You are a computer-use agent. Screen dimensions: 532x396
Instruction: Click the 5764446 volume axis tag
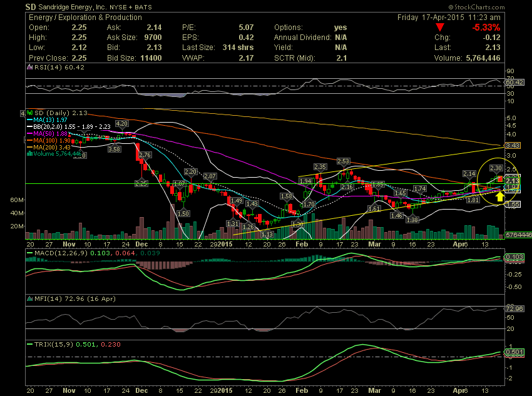pyautogui.click(x=518, y=235)
